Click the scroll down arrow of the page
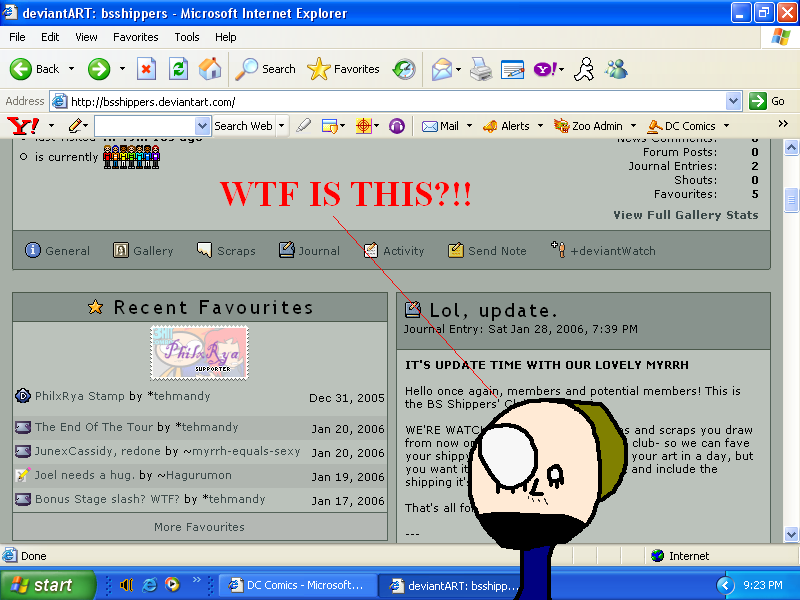 pos(791,535)
